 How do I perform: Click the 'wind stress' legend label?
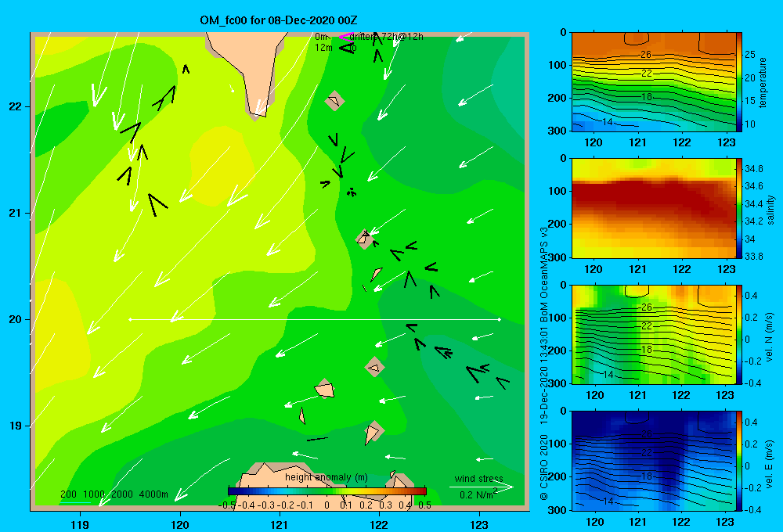point(478,478)
